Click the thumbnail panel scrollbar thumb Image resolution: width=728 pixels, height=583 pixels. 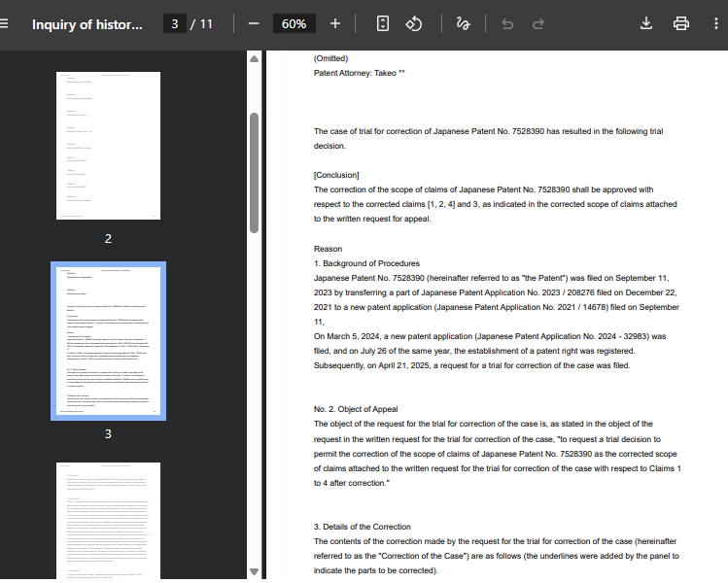(254, 173)
